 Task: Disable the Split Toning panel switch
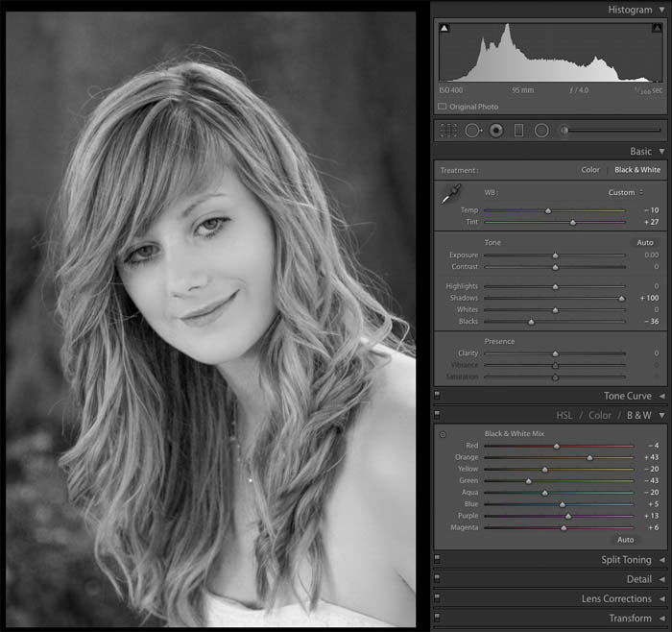(x=438, y=558)
